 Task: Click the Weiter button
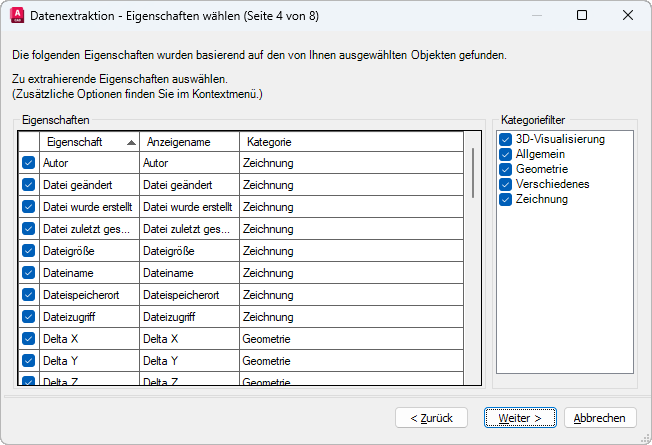(520, 417)
